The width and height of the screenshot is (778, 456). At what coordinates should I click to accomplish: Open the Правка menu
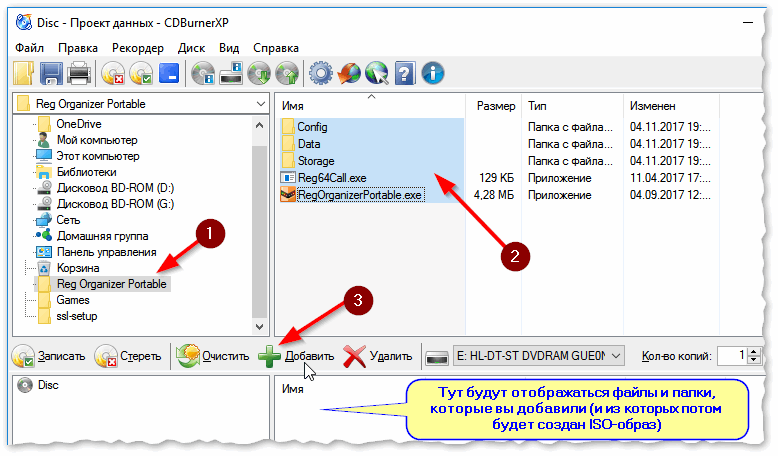click(x=78, y=48)
